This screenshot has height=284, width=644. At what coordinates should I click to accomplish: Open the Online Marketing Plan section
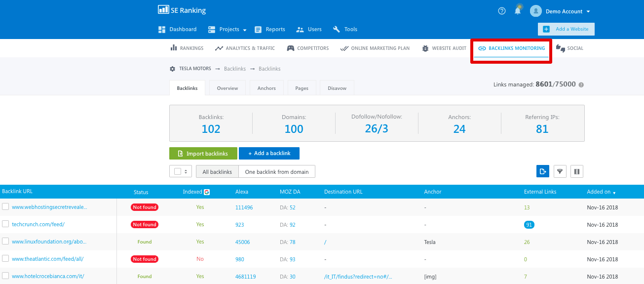point(375,48)
